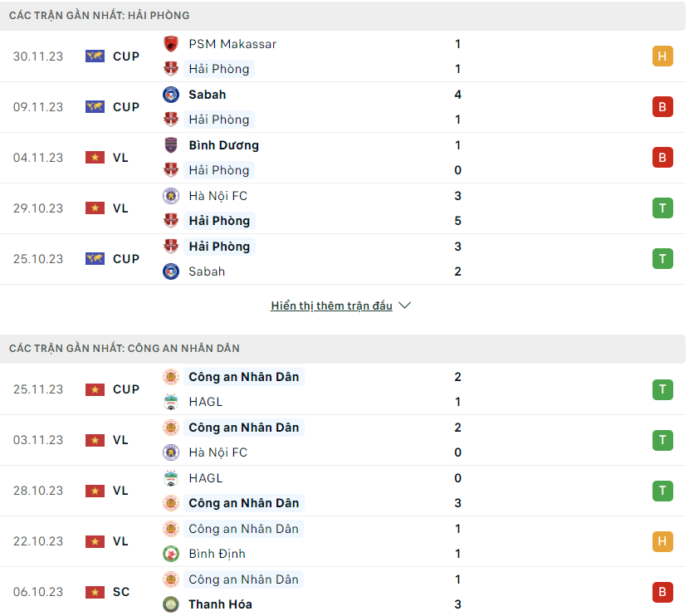
Task: Click the Bình Định team logo
Action: (x=171, y=554)
